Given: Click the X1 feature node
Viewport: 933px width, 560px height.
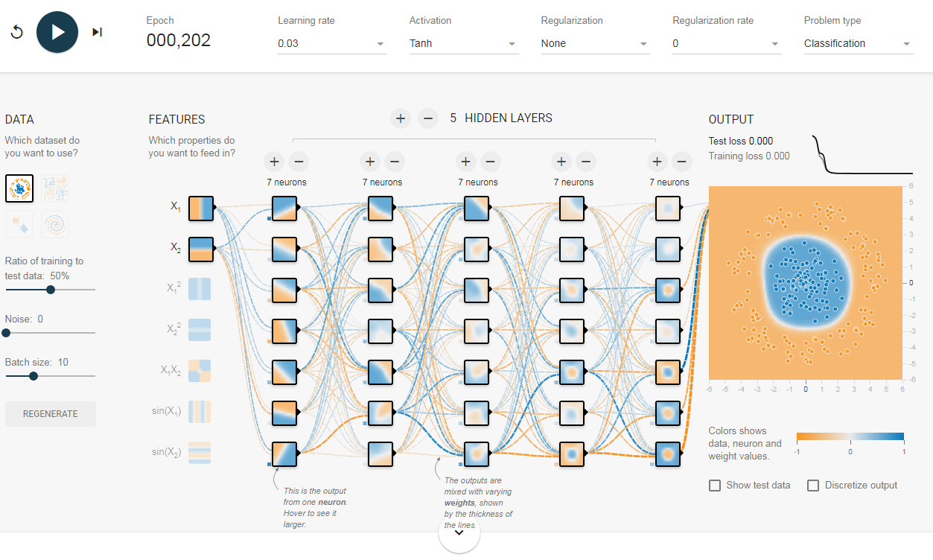Looking at the screenshot, I should click(201, 208).
